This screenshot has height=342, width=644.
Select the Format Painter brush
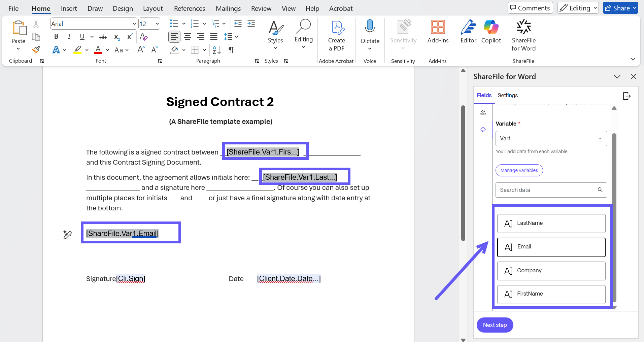coord(36,50)
